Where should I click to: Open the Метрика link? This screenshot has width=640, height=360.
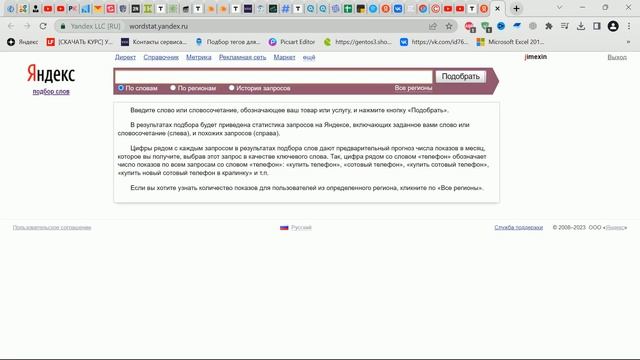coord(199,57)
